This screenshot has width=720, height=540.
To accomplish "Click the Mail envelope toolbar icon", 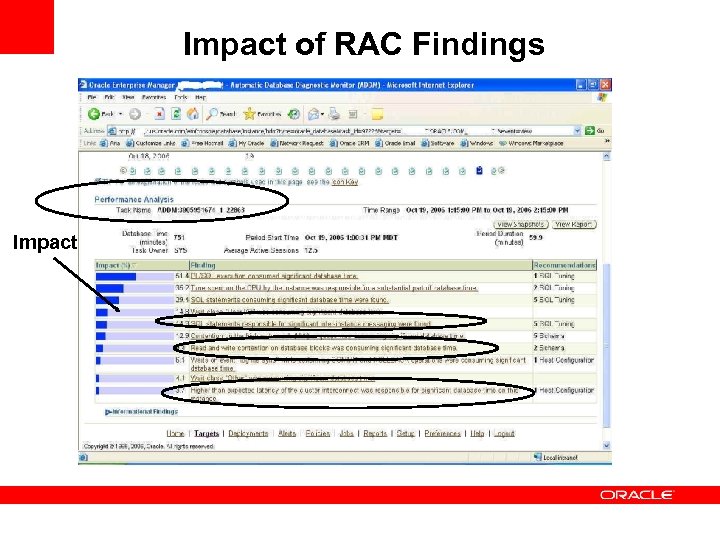I will pyautogui.click(x=314, y=114).
